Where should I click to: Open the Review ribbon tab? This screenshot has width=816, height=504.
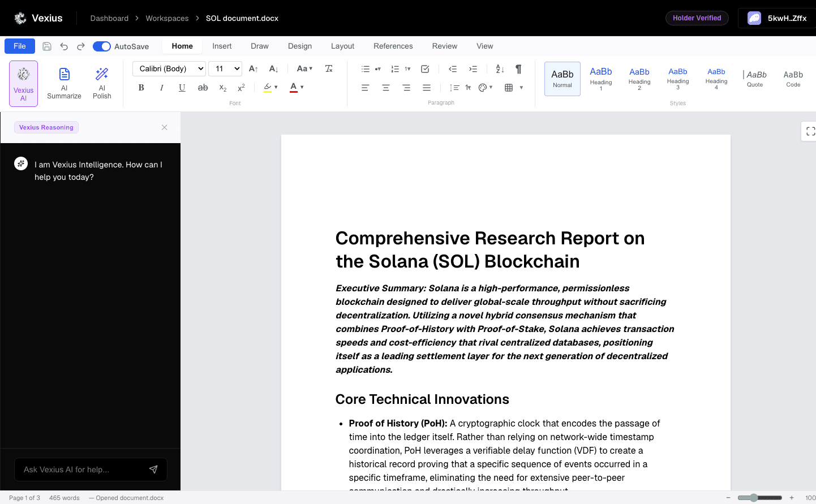pos(445,46)
